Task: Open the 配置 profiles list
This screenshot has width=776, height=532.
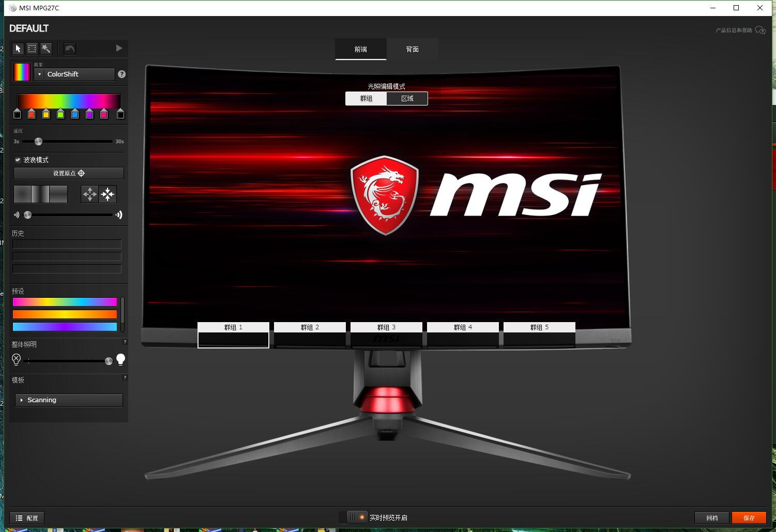Action: coord(27,518)
